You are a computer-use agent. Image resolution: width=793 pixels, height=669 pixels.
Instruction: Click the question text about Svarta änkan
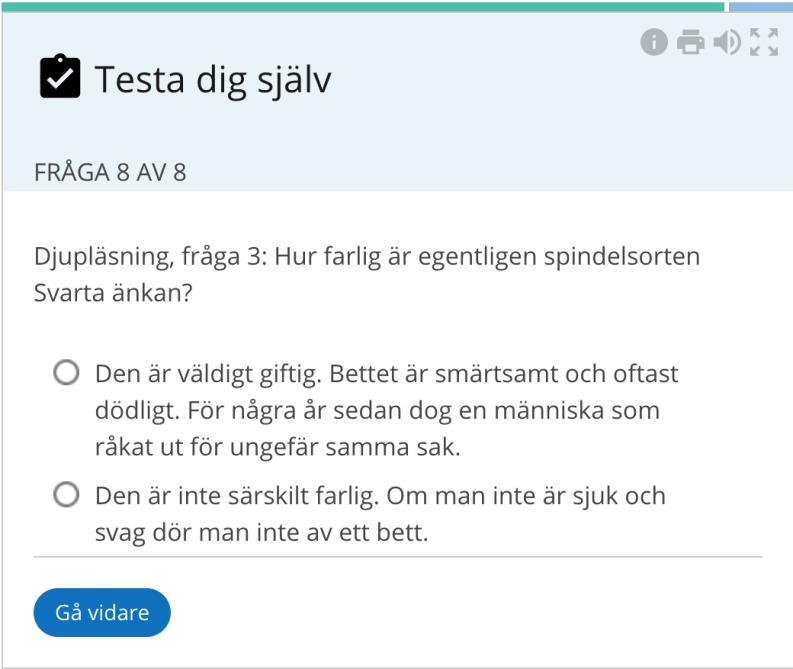pos(367,274)
